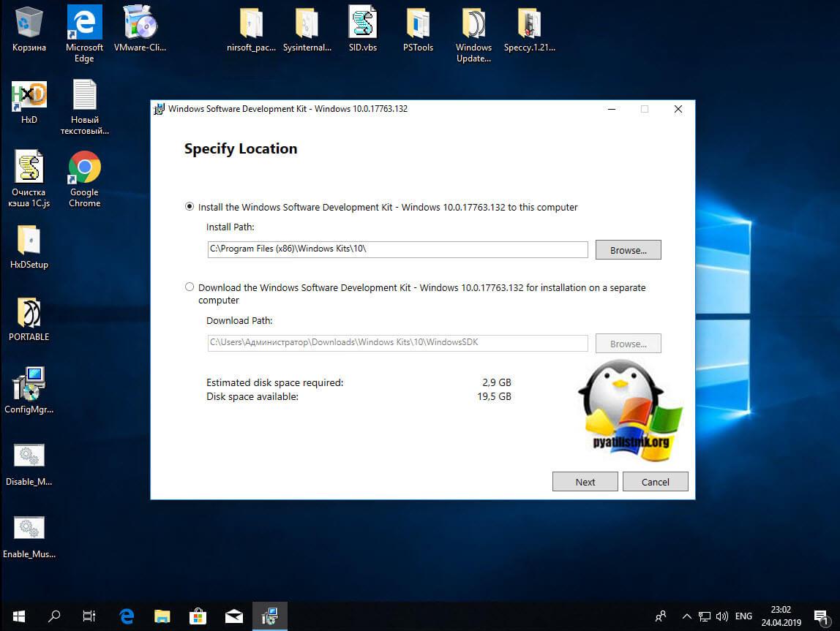
Task: Select Install the SDK to this computer option
Action: point(189,207)
